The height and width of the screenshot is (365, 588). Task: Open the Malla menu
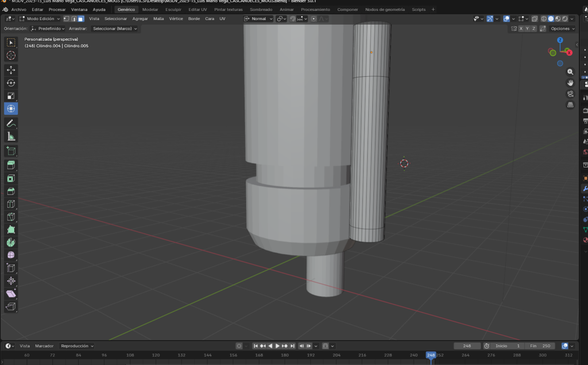pos(158,19)
